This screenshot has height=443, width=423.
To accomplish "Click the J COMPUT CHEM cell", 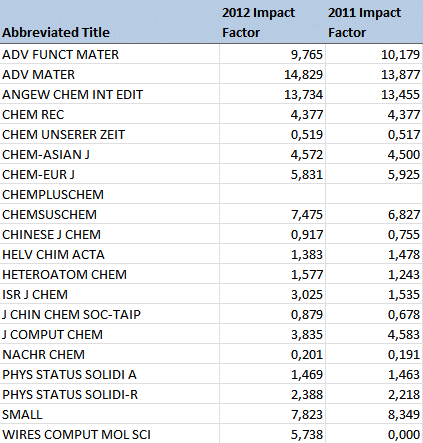I will (x=110, y=334).
